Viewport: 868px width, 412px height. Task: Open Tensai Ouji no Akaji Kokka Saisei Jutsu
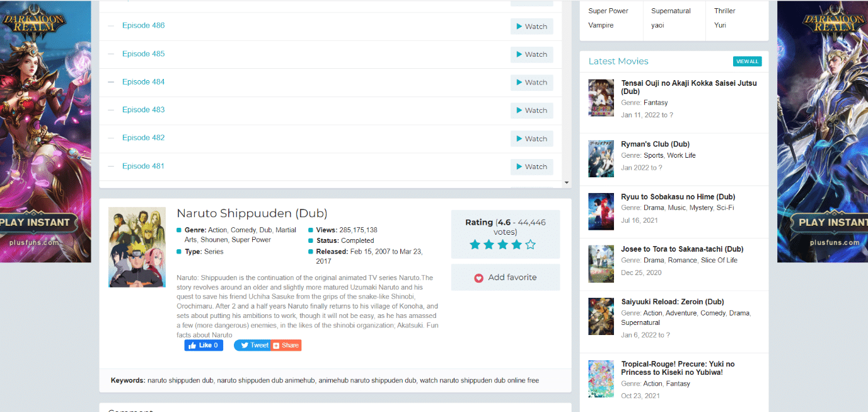pos(689,87)
